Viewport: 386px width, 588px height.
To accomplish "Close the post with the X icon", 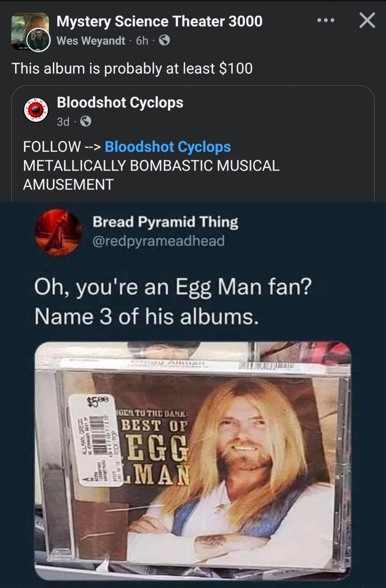I will tap(367, 21).
